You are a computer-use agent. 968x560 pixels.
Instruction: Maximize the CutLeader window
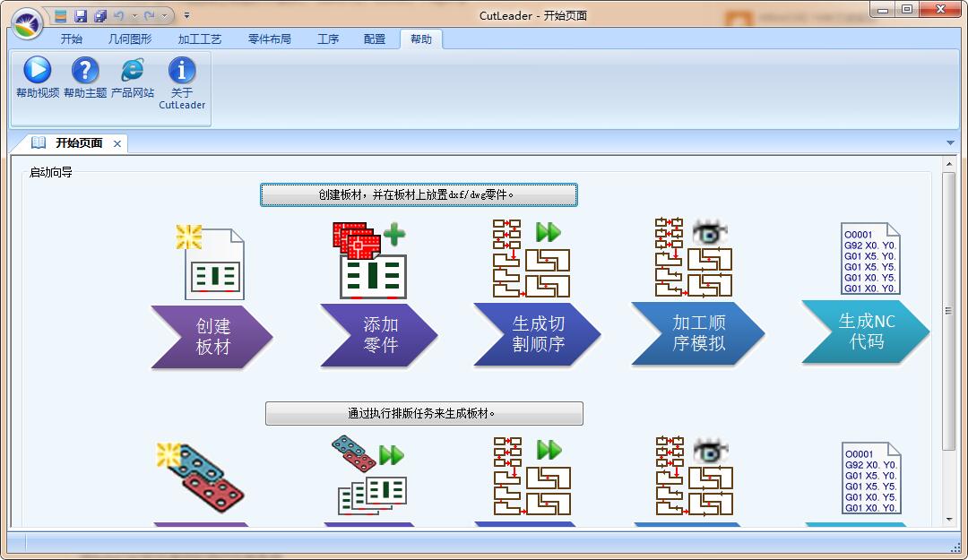click(907, 9)
